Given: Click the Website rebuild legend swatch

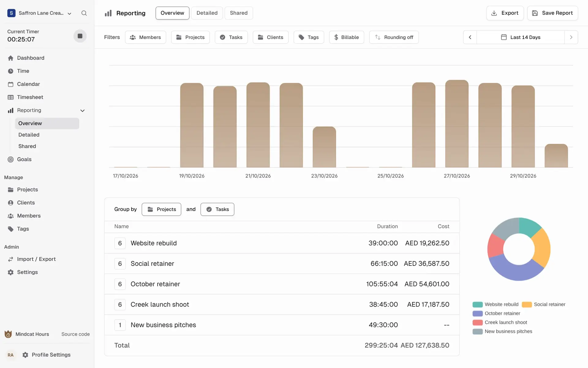Looking at the screenshot, I should point(477,305).
